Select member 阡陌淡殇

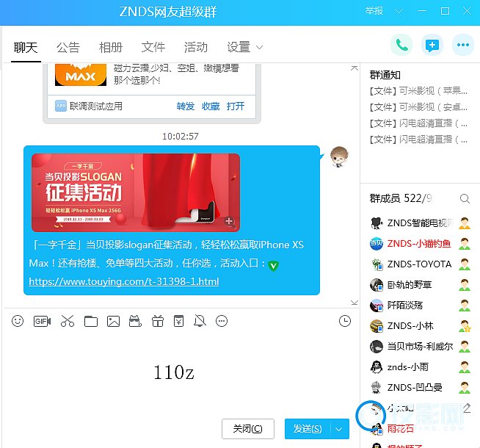tap(420, 306)
